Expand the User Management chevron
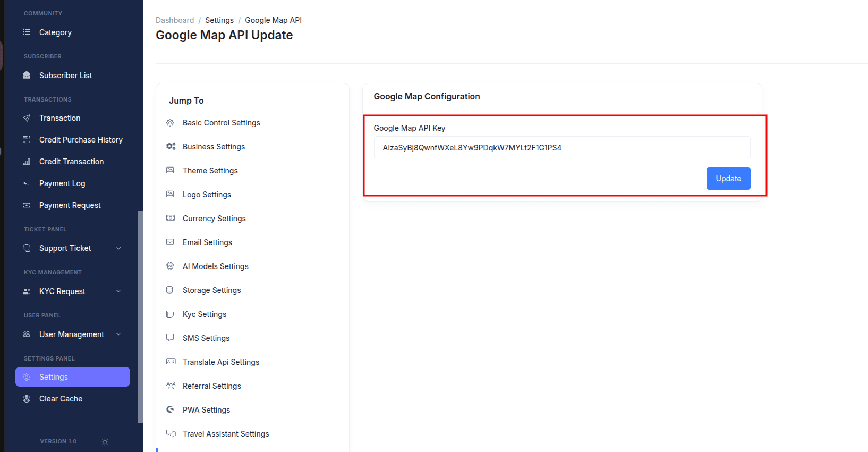This screenshot has width=868, height=452. click(118, 334)
